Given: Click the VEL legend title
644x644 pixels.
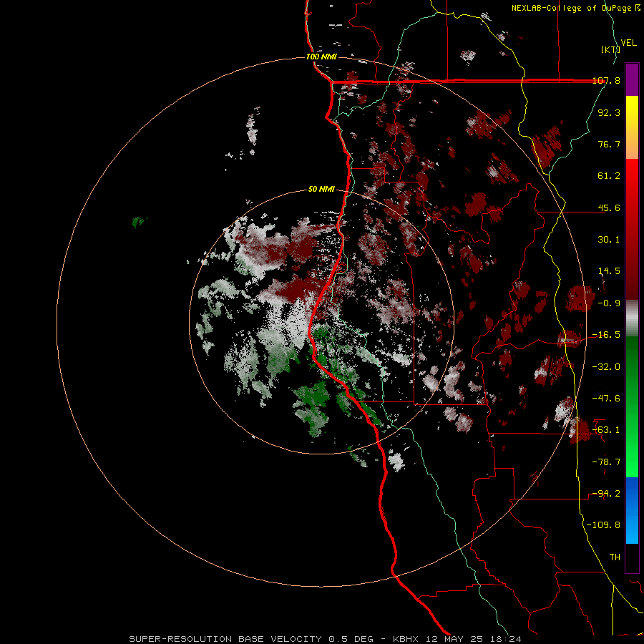Looking at the screenshot, I should [x=628, y=43].
